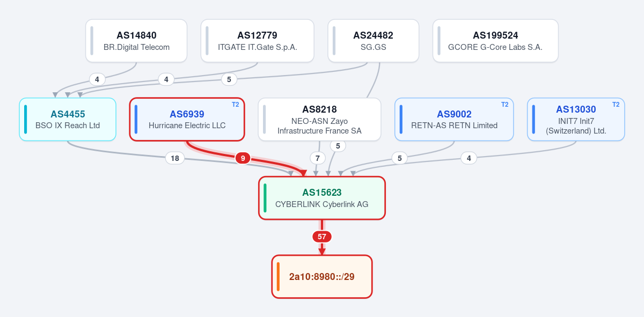Viewport: 644px width, 317px height.
Task: Click the 18 edge count badge
Action: click(x=174, y=158)
